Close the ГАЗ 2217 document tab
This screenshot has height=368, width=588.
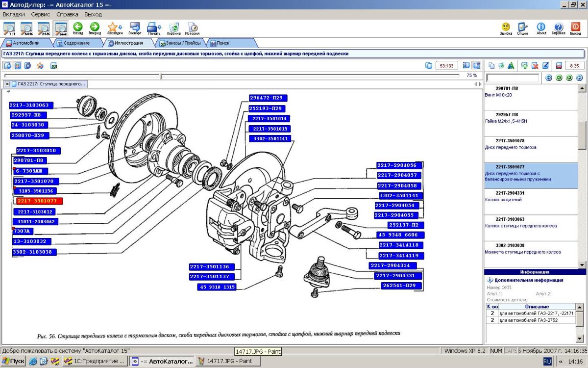click(x=7, y=84)
